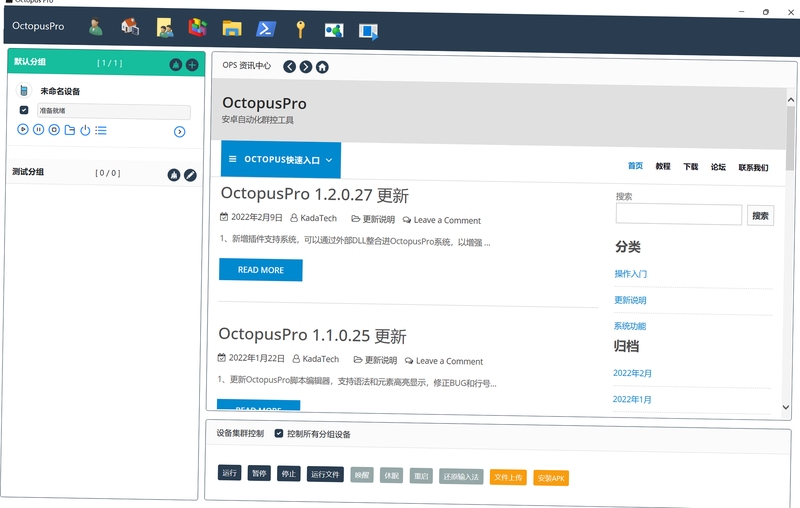Open the 操作入门 category link
Screen dimensions: 800x508
click(631, 274)
